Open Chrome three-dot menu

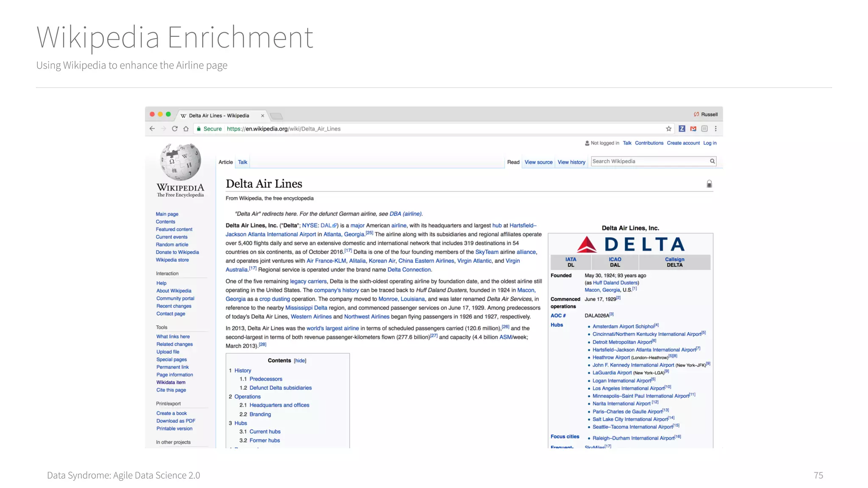[x=716, y=129]
